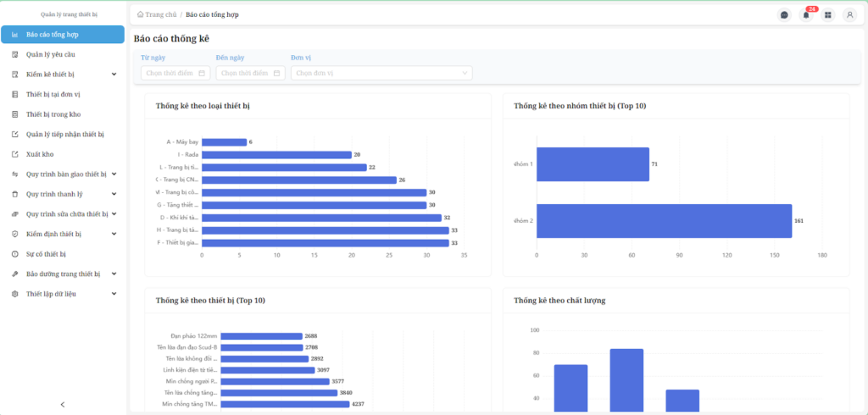Click the Từ ngày date input
Screen dimensions: 868x415
170,74
